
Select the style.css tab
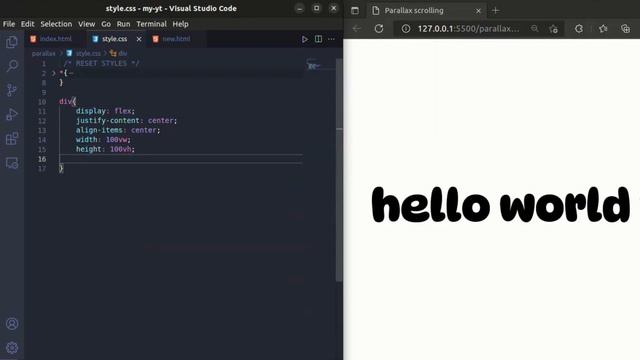tap(114, 39)
